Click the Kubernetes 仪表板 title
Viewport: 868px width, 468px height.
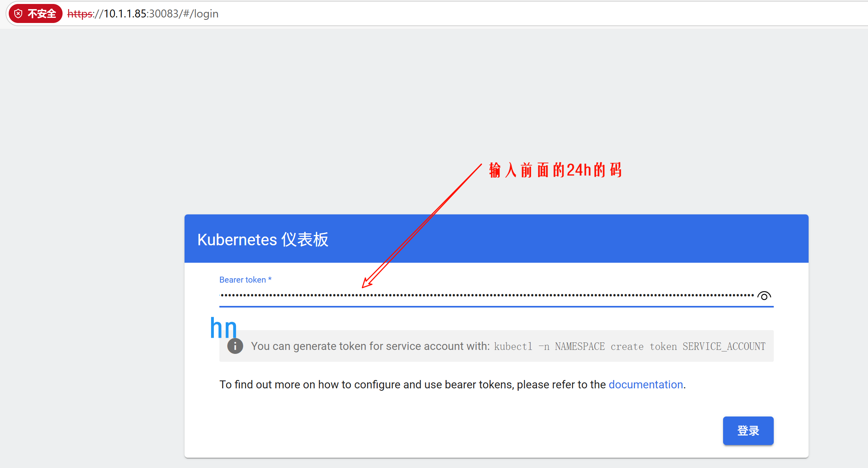[x=263, y=239]
